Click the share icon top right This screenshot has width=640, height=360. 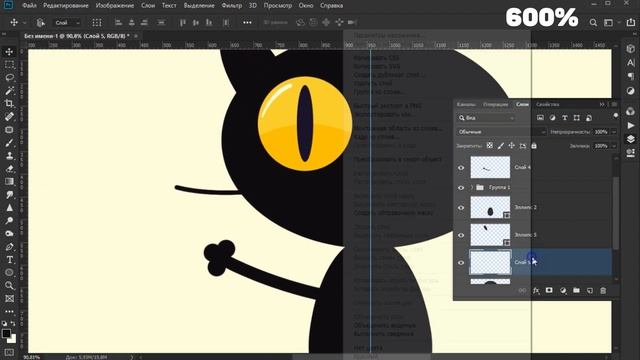tap(631, 22)
